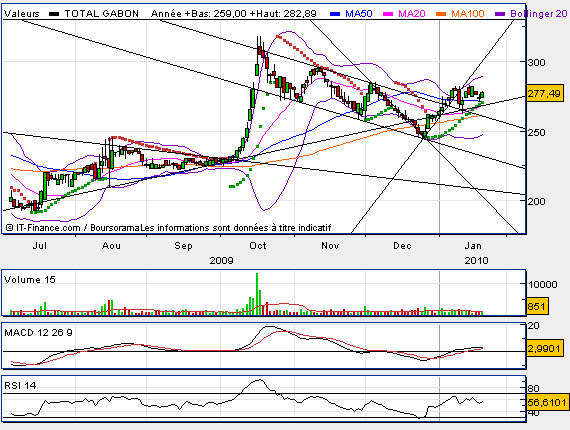570x430 pixels.
Task: Click the 'Valeurs' label
Action: click(x=21, y=14)
